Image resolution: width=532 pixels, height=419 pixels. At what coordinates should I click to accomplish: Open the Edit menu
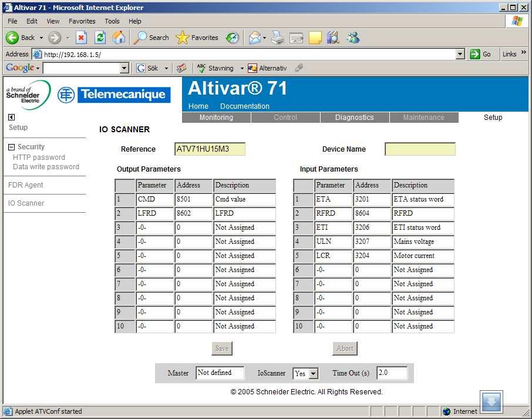tap(32, 21)
